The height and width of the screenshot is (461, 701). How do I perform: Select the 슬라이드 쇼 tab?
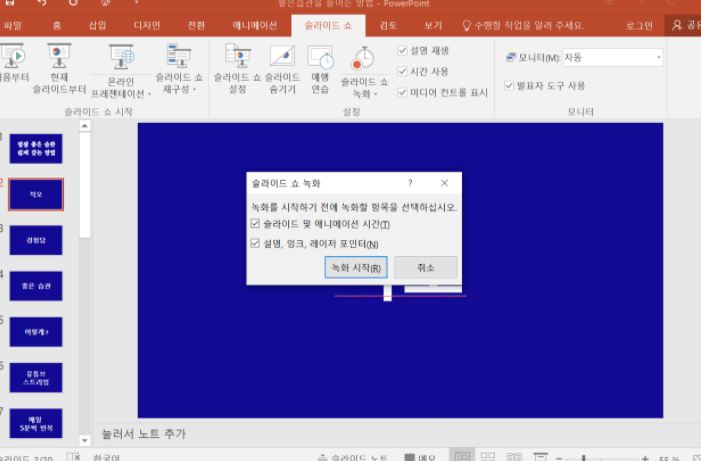pyautogui.click(x=328, y=25)
